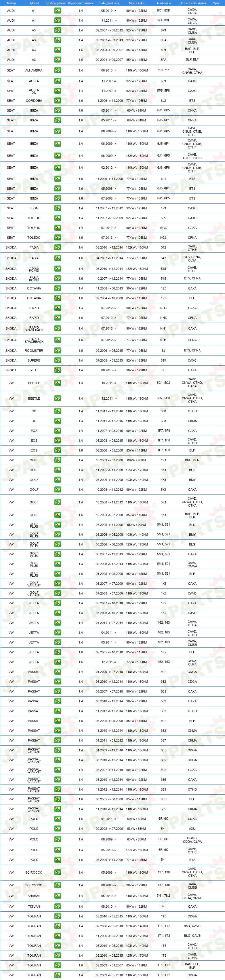Click the 'Moc silnika' column header
Image resolution: width=225 pixels, height=980 pixels.
click(x=137, y=3)
